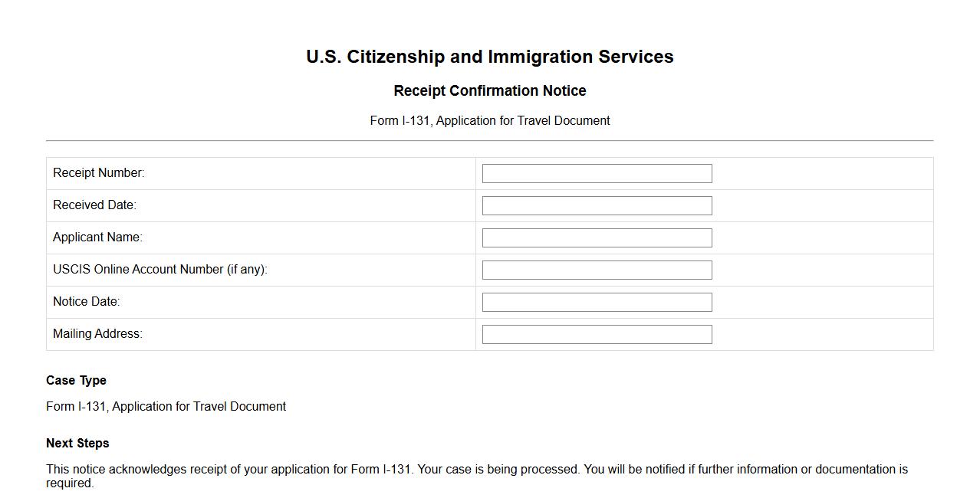
Task: Click the "Receipt Confirmation Notice" subheading
Action: 489,91
